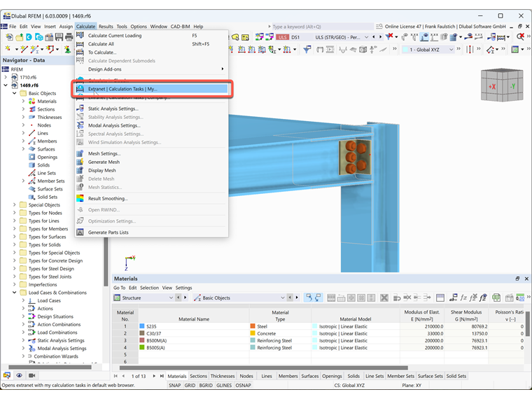Switch to the Member Sets table tab
The width and height of the screenshot is (532, 399).
point(400,376)
